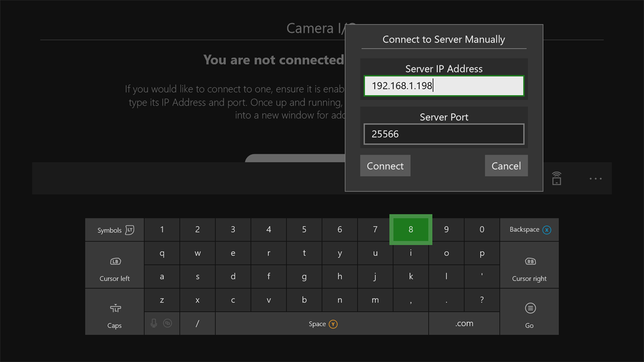Image resolution: width=644 pixels, height=362 pixels.
Task: Tap the Space bar key
Action: 322,323
